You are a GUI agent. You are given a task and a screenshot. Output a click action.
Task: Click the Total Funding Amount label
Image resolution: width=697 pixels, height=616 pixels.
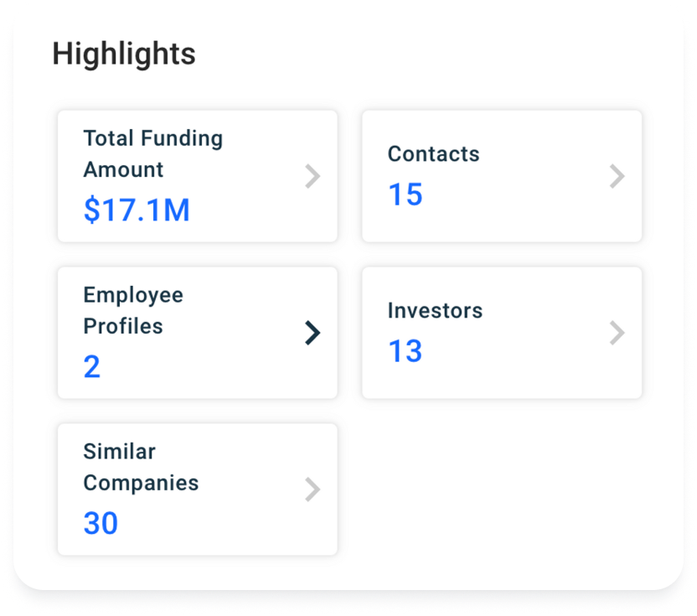point(152,153)
